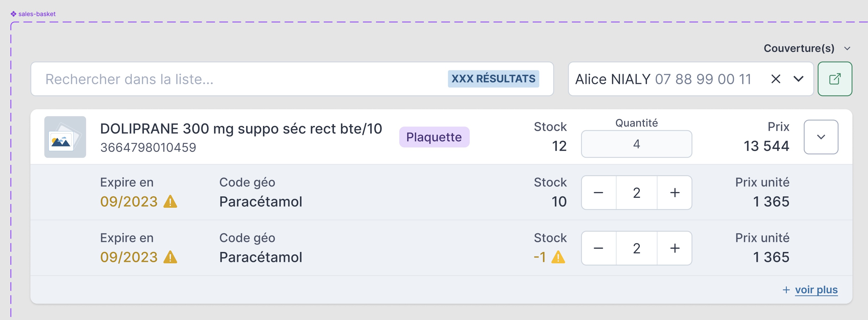Viewport: 868px width, 320px height.
Task: Click the negative stock warning icon
Action: [558, 257]
